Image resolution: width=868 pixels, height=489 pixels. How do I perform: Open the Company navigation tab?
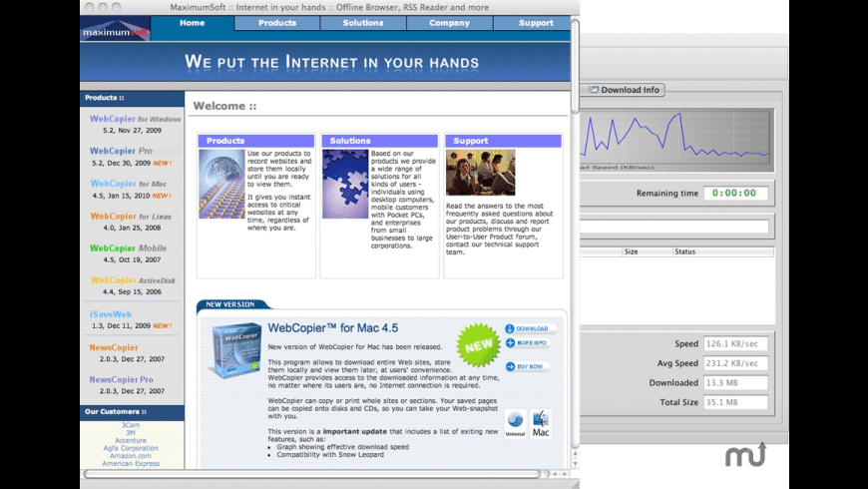pos(450,23)
